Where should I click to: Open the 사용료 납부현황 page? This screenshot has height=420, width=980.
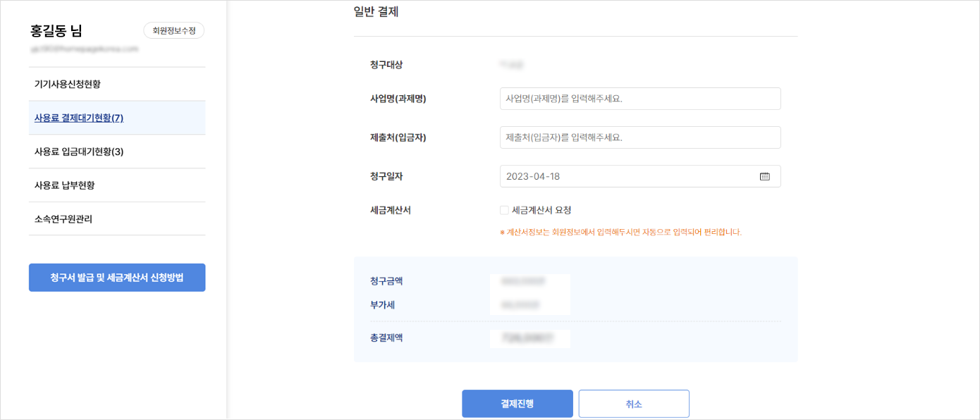click(x=65, y=185)
